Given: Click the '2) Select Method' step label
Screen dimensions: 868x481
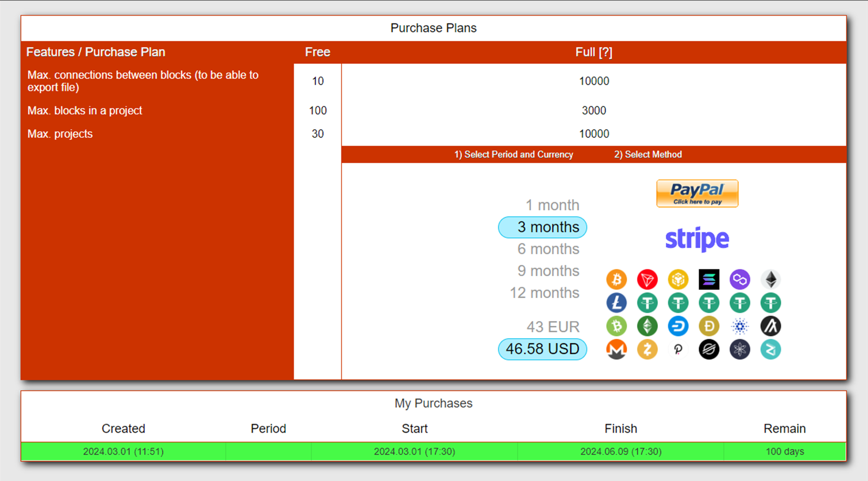Looking at the screenshot, I should (648, 154).
